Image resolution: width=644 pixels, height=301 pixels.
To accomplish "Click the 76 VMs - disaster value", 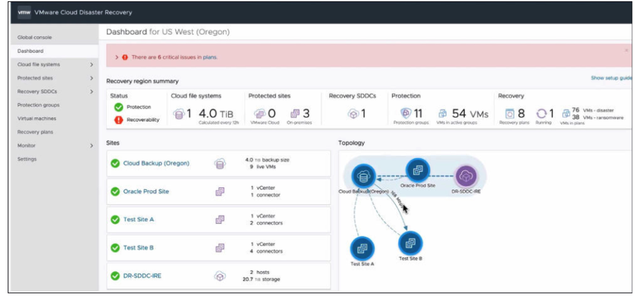I will [593, 110].
